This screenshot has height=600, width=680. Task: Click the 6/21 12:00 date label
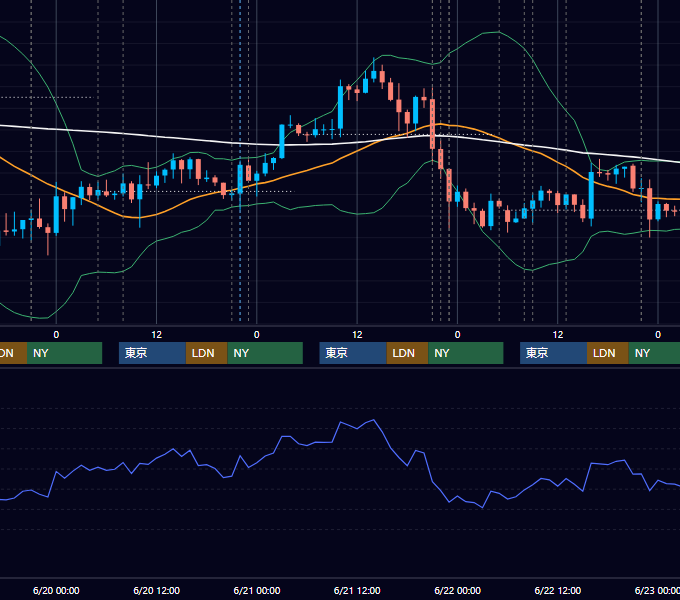[357, 590]
